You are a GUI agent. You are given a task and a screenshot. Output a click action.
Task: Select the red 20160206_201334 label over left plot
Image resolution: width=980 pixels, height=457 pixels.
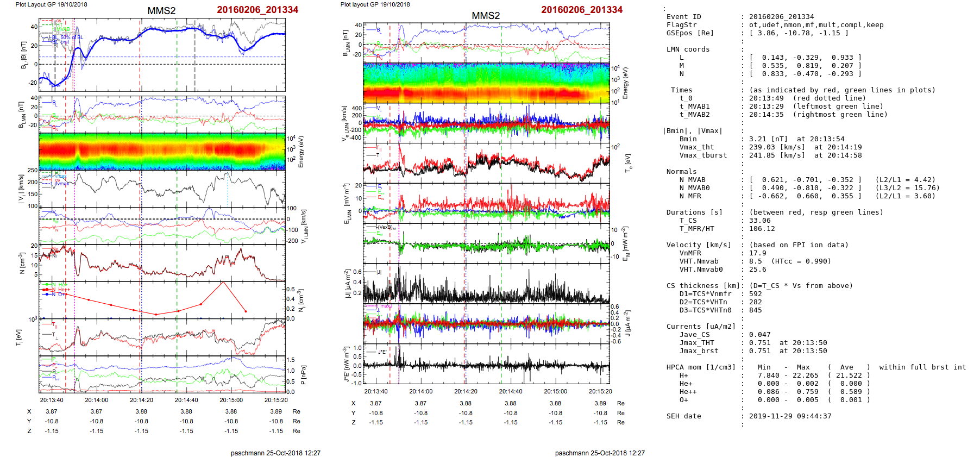[257, 10]
